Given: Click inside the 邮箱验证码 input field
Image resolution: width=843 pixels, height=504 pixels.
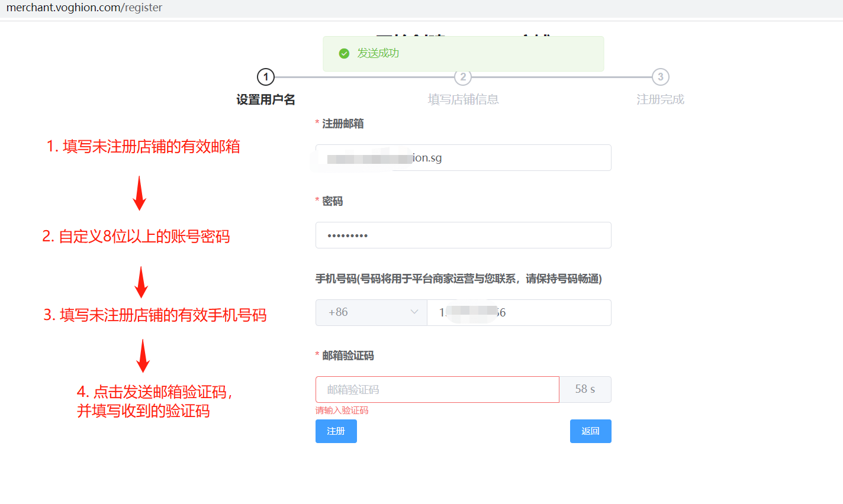Looking at the screenshot, I should coord(437,389).
